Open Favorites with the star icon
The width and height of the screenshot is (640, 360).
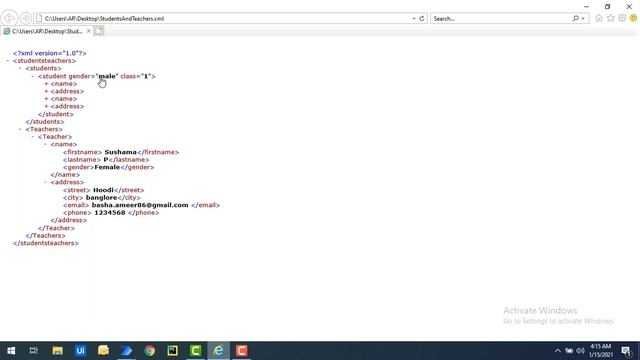611,18
